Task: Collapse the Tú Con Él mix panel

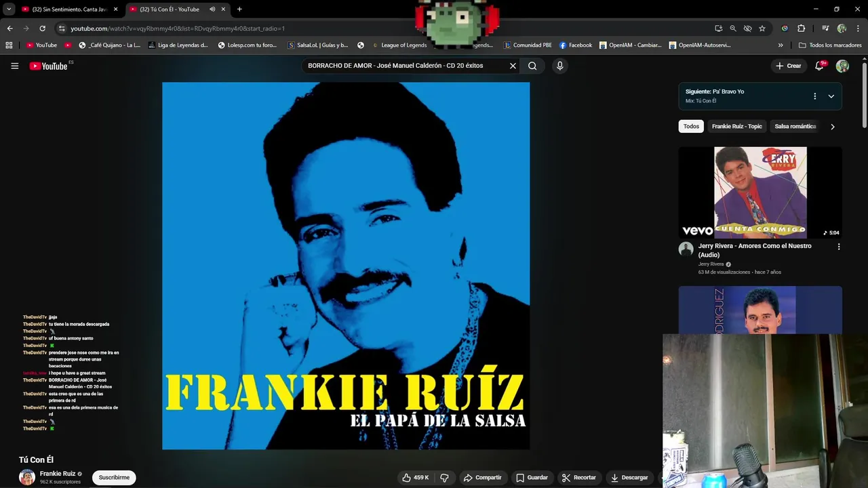Action: click(x=831, y=96)
